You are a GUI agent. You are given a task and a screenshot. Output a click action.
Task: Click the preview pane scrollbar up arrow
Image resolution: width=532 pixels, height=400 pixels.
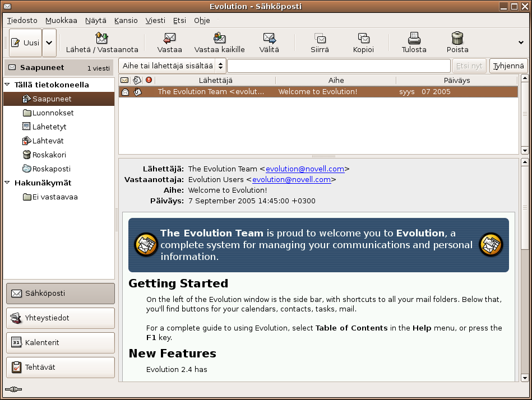pyautogui.click(x=525, y=162)
